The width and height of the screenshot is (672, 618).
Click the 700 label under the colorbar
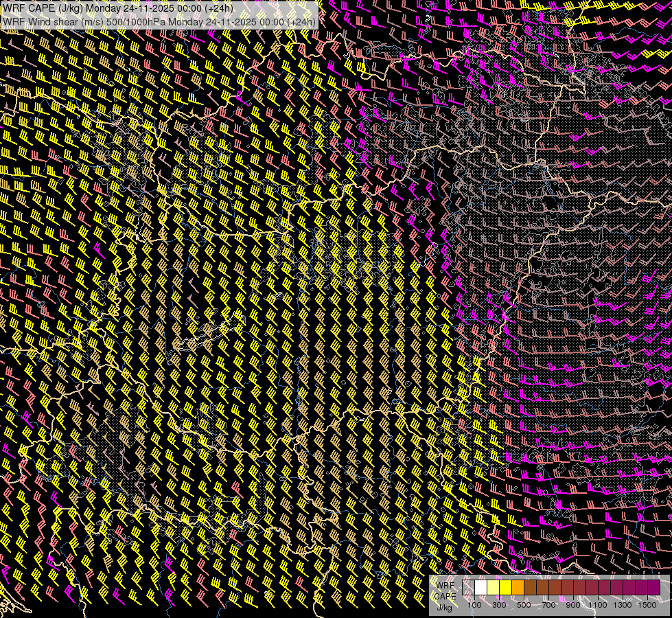click(x=548, y=605)
